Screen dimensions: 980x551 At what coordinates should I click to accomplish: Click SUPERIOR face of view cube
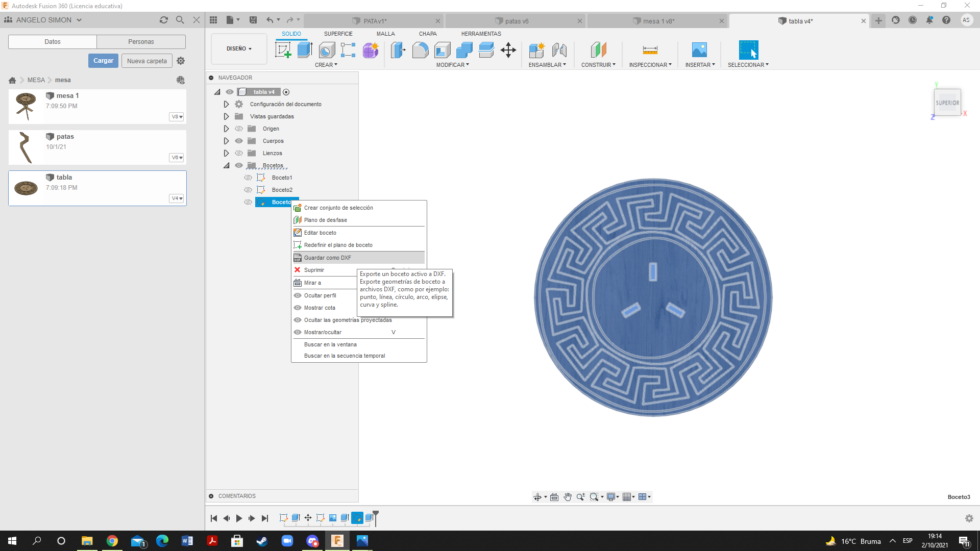(x=947, y=103)
